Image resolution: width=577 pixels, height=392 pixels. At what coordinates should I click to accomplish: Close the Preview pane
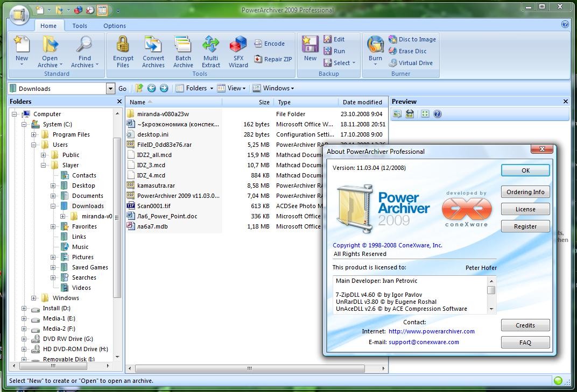pyautogui.click(x=566, y=102)
